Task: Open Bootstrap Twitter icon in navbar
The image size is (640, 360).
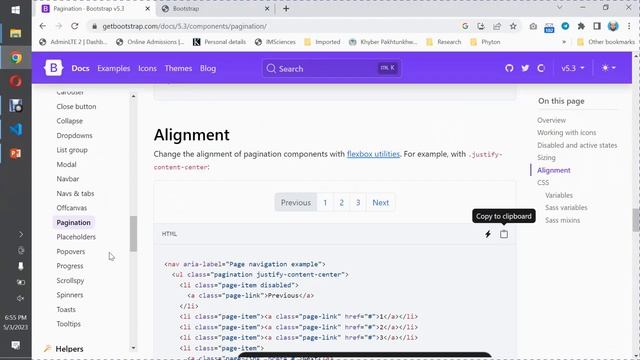Action: [x=525, y=68]
